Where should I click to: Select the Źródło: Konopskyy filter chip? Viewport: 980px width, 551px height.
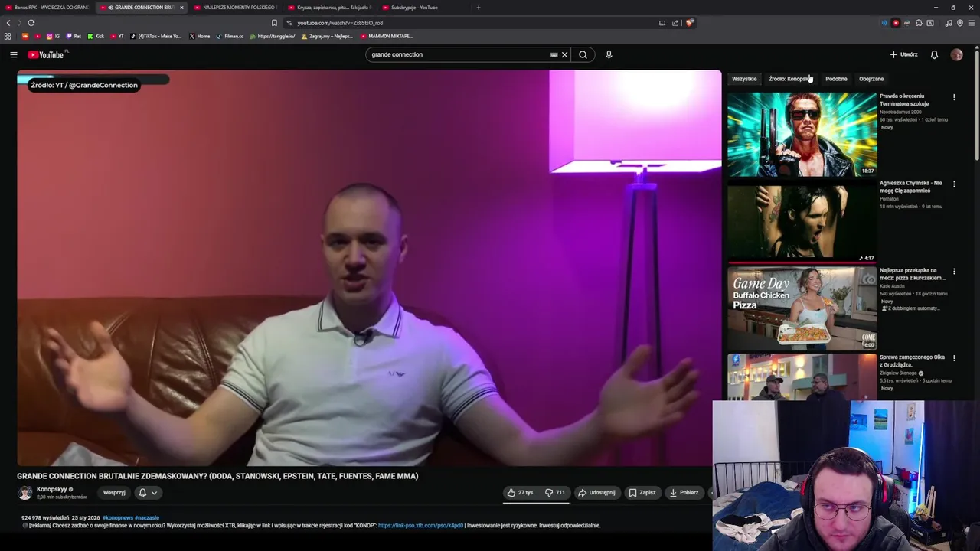coord(790,79)
